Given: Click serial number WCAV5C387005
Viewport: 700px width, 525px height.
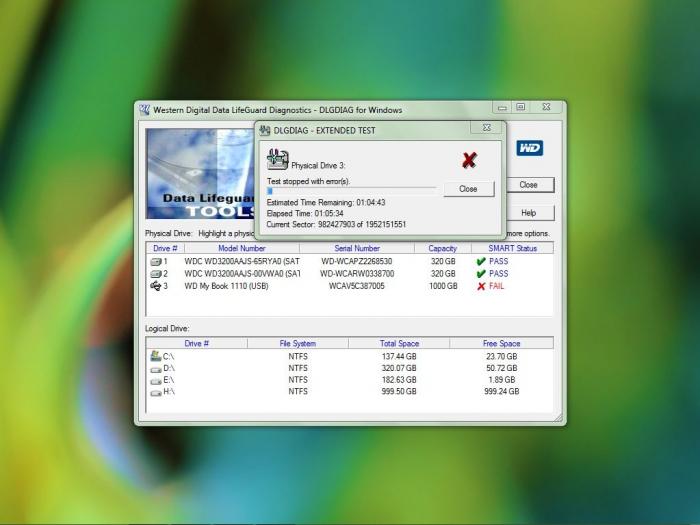Looking at the screenshot, I should tap(357, 286).
